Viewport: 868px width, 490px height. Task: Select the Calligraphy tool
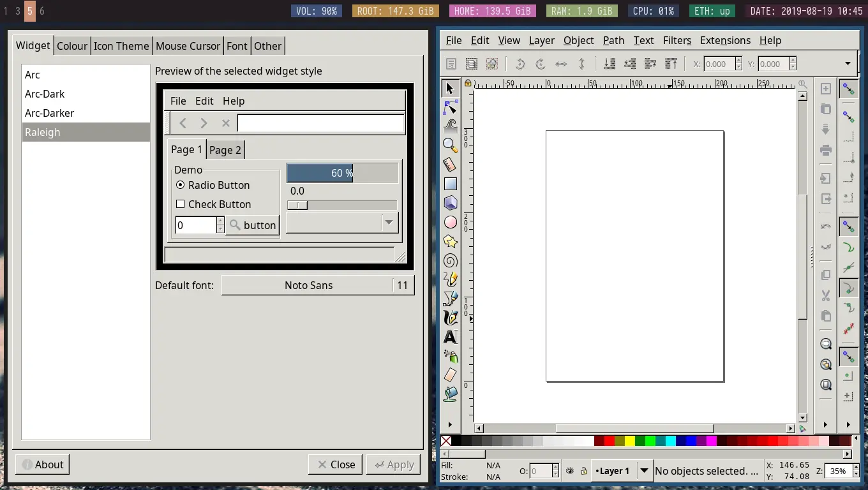click(x=451, y=318)
